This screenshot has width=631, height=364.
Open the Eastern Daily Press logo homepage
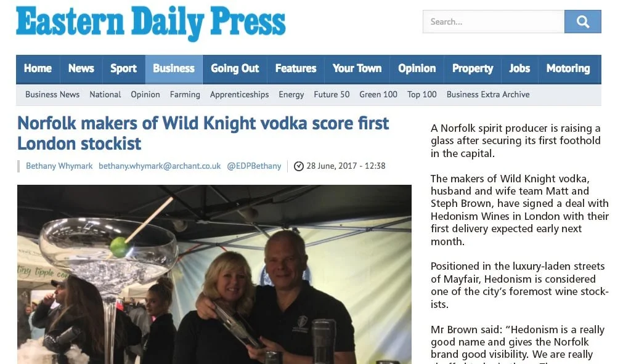[x=151, y=23]
